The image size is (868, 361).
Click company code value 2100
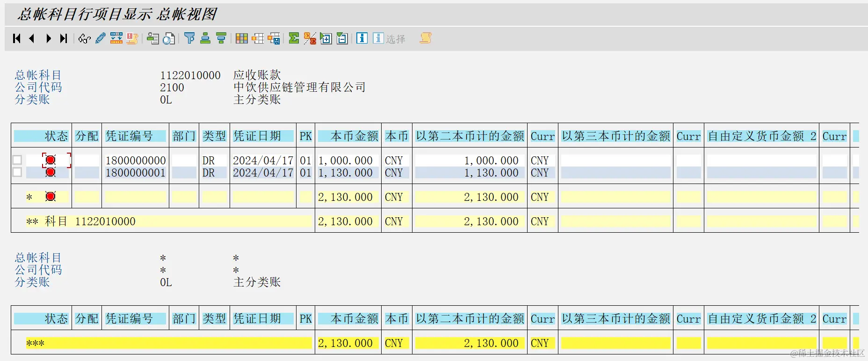click(172, 87)
